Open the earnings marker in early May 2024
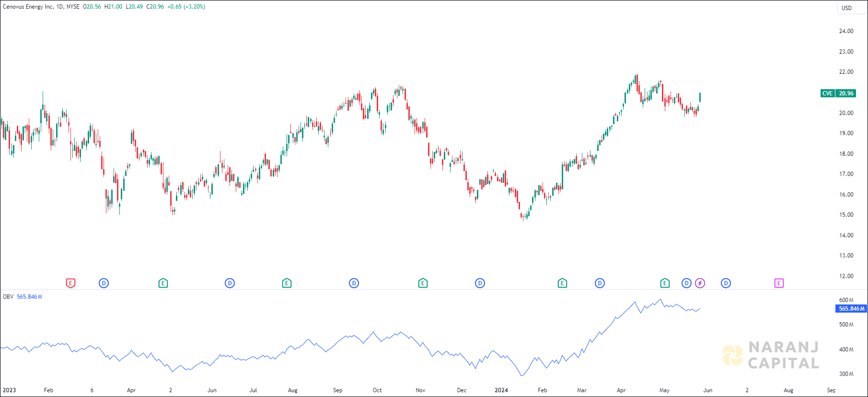Viewport: 868px width, 397px height. [665, 283]
